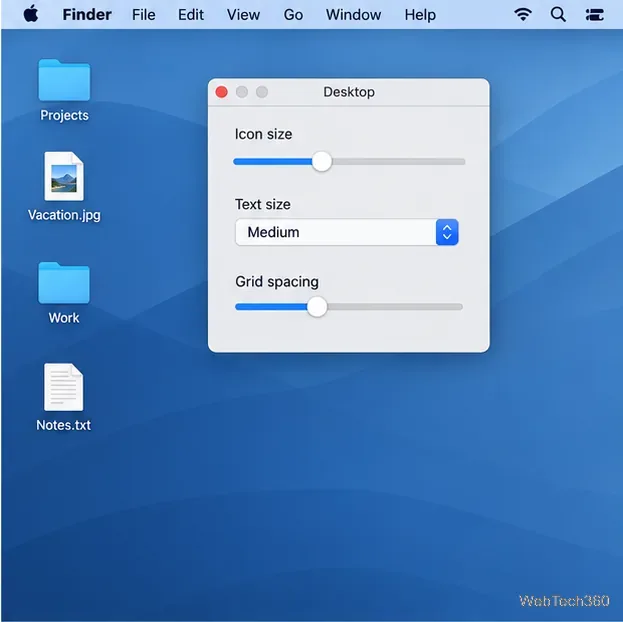Open the Finder menu
Viewport: 623px width, 622px height.
point(87,15)
